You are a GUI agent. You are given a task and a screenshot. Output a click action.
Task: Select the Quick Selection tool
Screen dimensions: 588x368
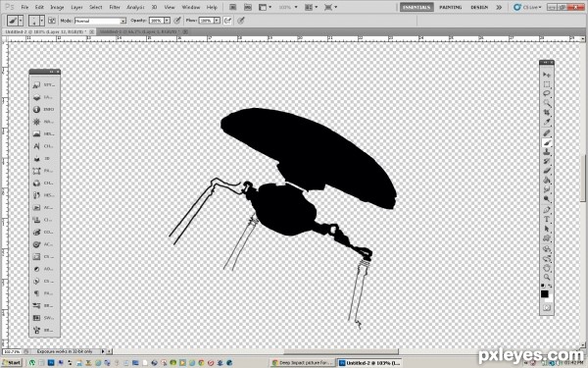(547, 103)
